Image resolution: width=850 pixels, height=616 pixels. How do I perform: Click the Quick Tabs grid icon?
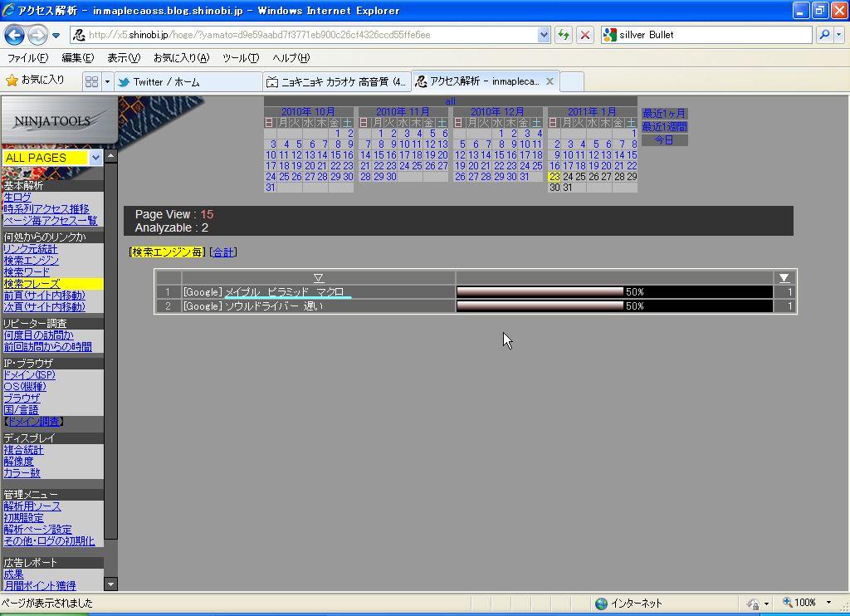[x=91, y=81]
